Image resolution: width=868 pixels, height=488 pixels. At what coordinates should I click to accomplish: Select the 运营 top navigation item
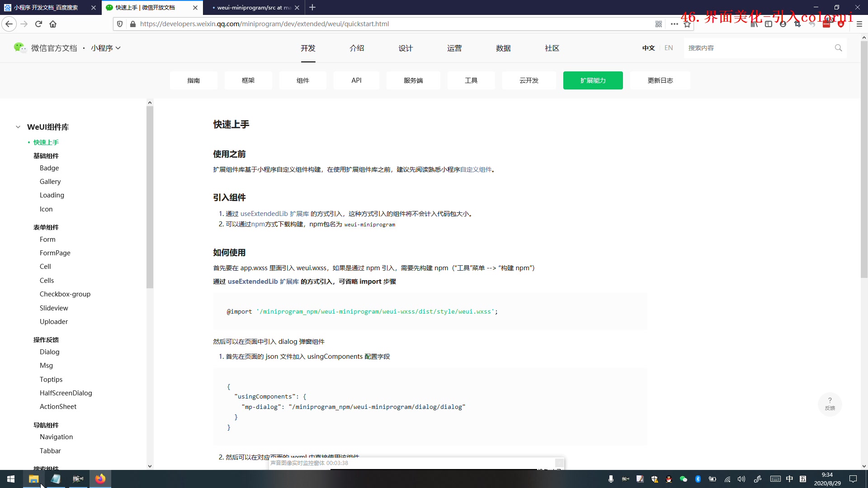coord(454,48)
